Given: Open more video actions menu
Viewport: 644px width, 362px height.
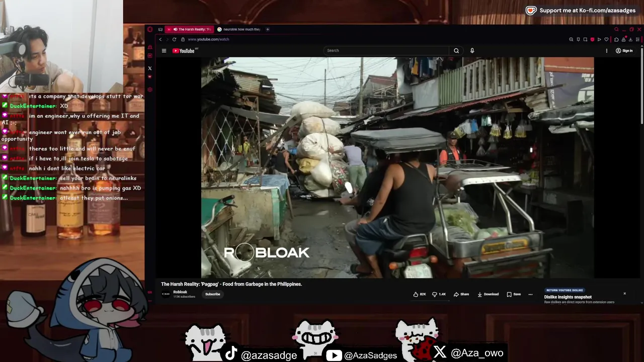Looking at the screenshot, I should [530, 294].
